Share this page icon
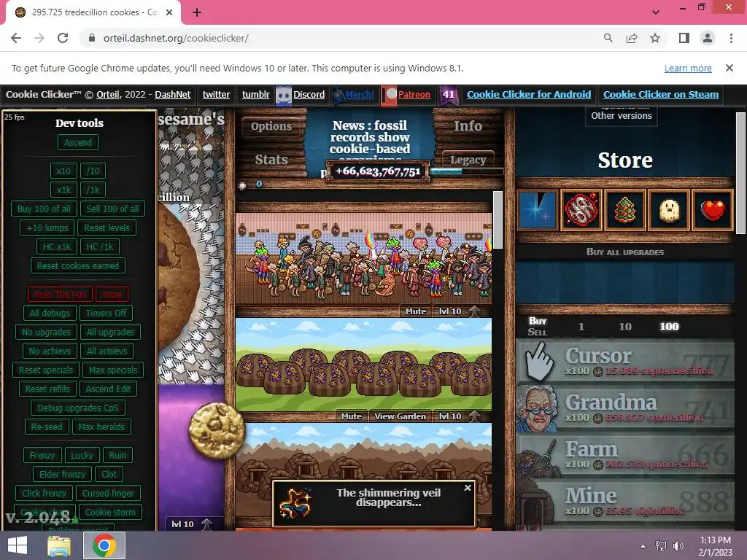Viewport: 747px width, 560px height. pos(632,38)
